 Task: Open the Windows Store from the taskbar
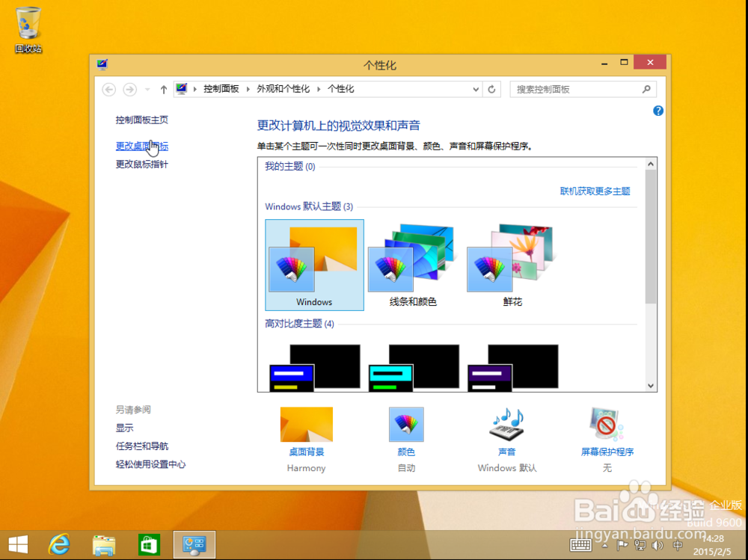(148, 545)
